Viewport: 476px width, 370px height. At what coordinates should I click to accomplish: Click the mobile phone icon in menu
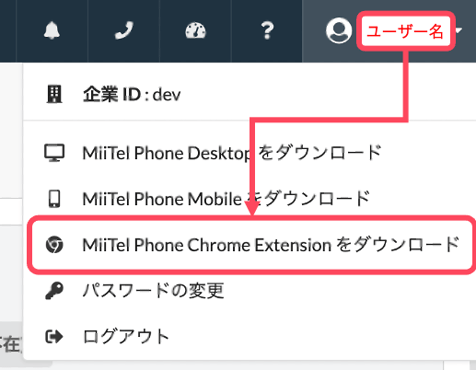tap(54, 199)
